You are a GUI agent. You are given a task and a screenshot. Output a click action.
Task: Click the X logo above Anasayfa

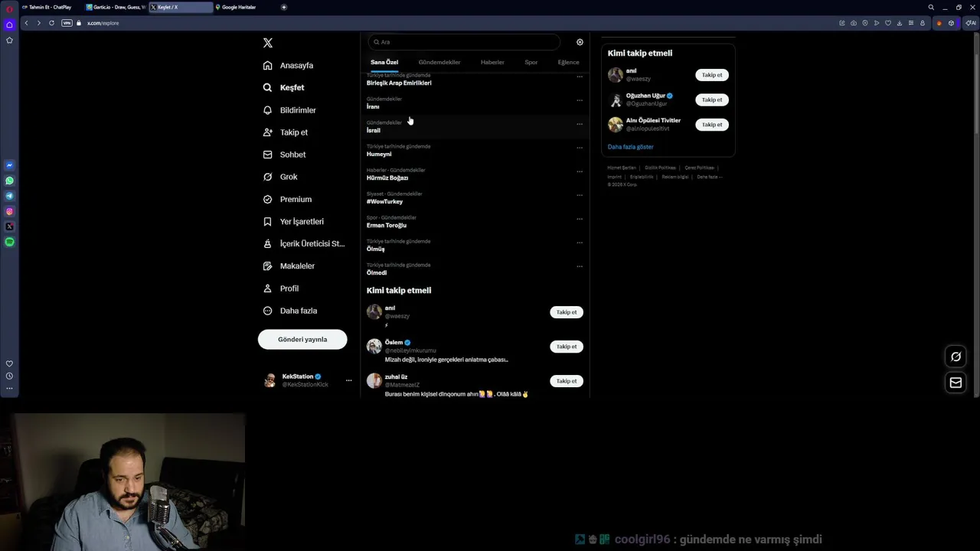pos(267,43)
